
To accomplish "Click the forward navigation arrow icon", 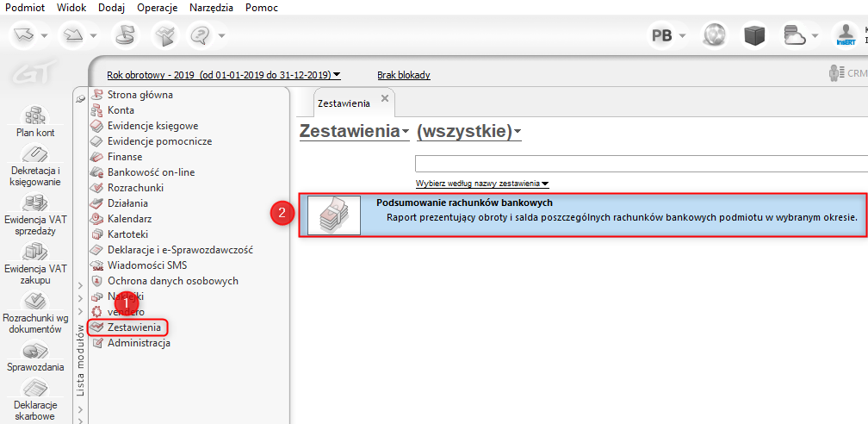I will [74, 35].
